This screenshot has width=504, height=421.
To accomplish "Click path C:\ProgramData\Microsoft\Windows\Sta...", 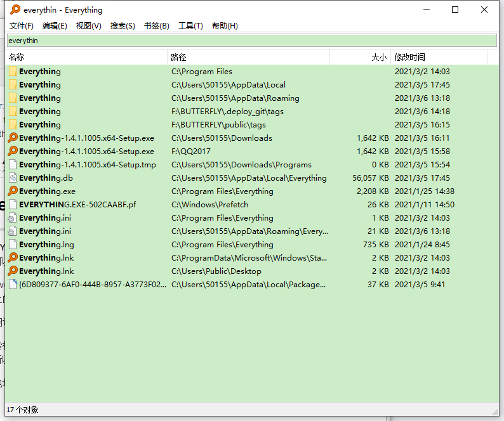I will click(x=249, y=258).
